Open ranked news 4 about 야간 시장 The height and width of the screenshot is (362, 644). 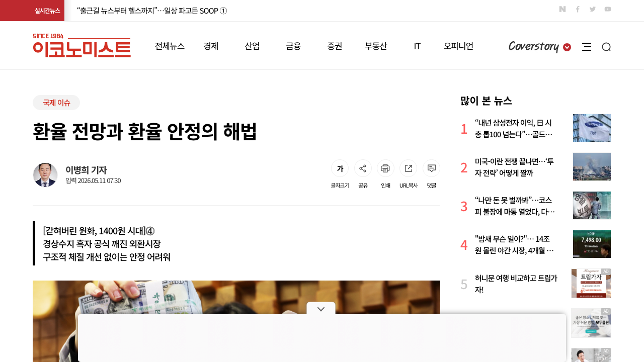coord(514,244)
